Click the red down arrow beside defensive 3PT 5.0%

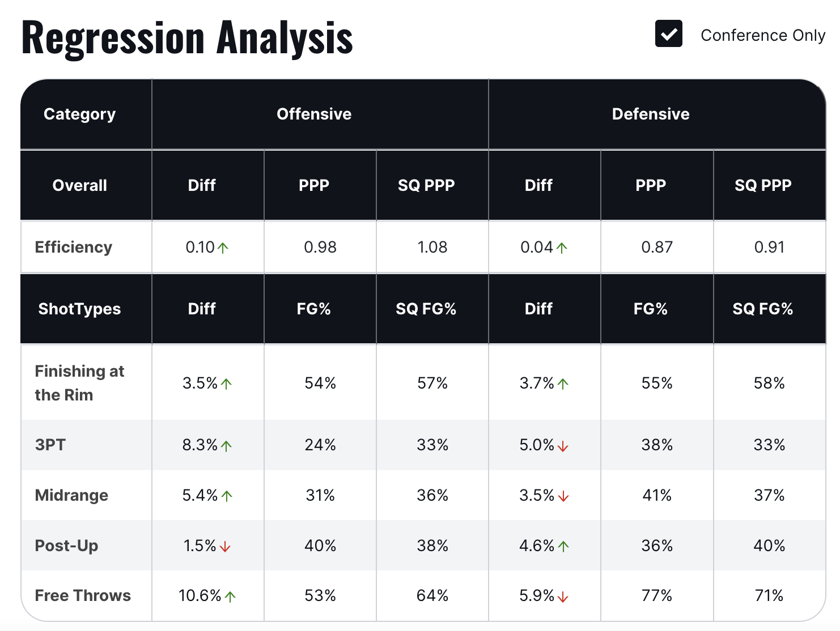pyautogui.click(x=563, y=446)
